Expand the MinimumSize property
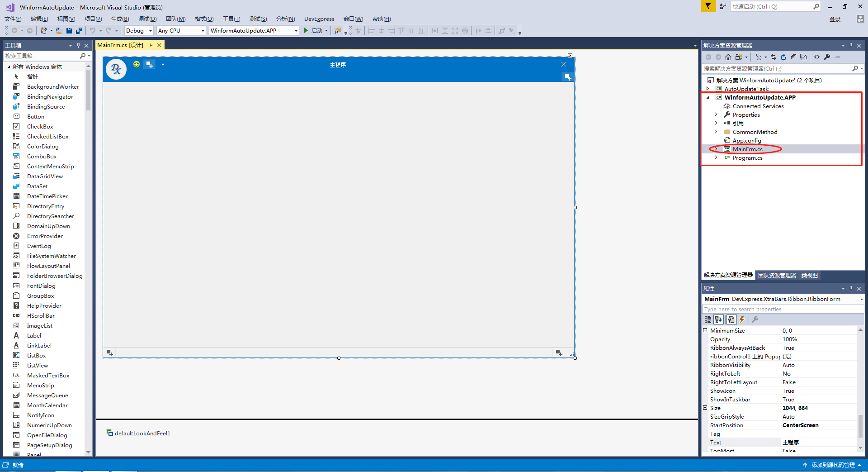 coord(705,330)
